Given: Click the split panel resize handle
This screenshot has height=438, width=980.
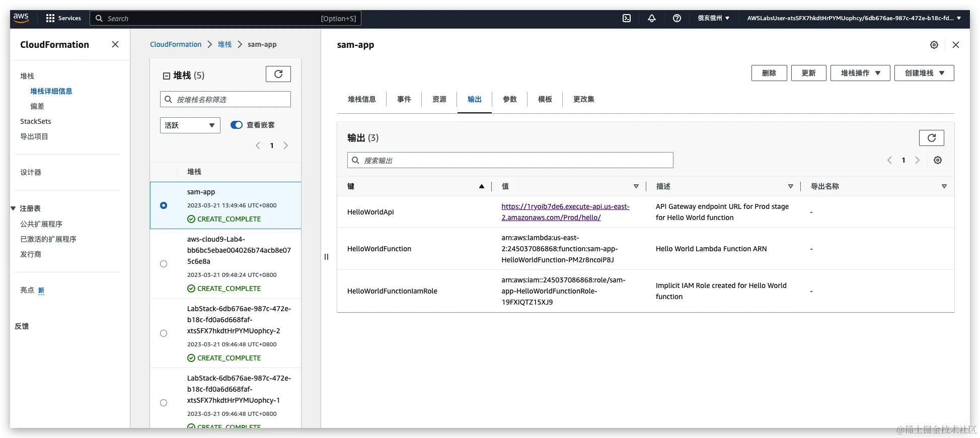Looking at the screenshot, I should tap(326, 257).
